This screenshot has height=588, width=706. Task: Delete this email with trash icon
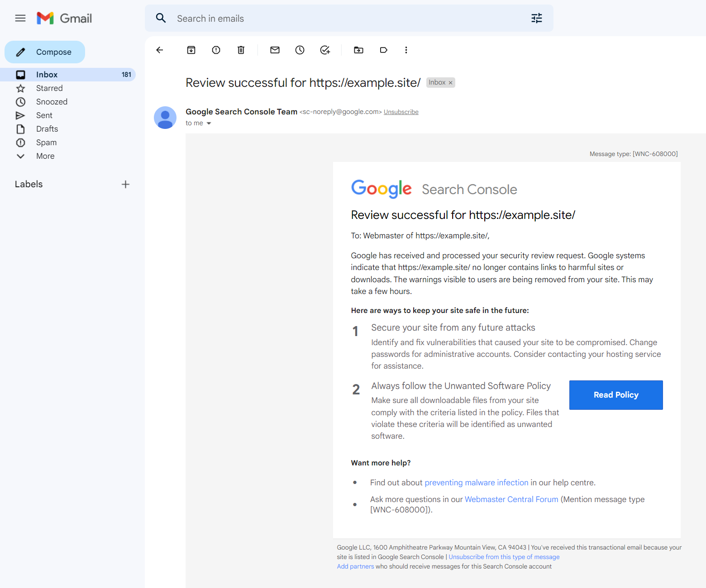(241, 50)
